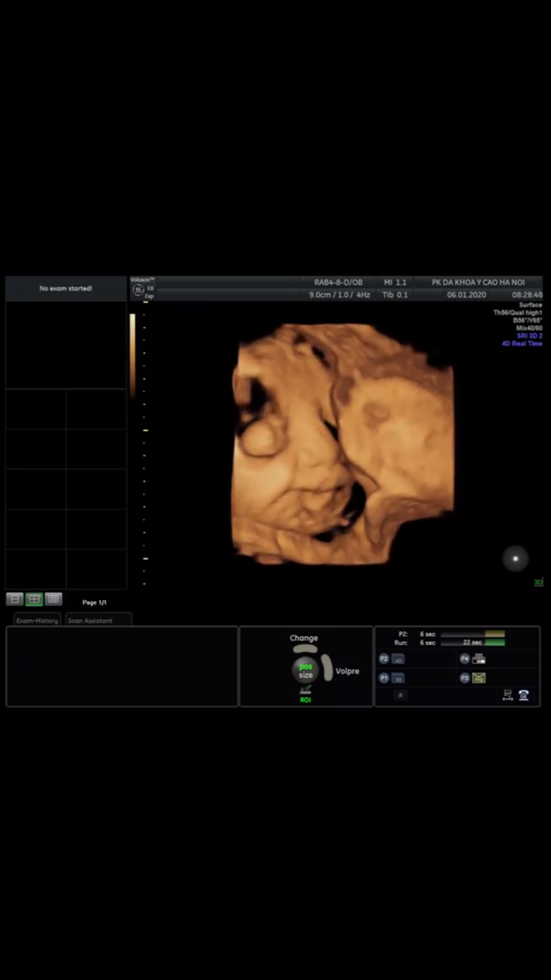Image resolution: width=551 pixels, height=980 pixels.
Task: Click the Volpre trackball function
Action: point(347,671)
